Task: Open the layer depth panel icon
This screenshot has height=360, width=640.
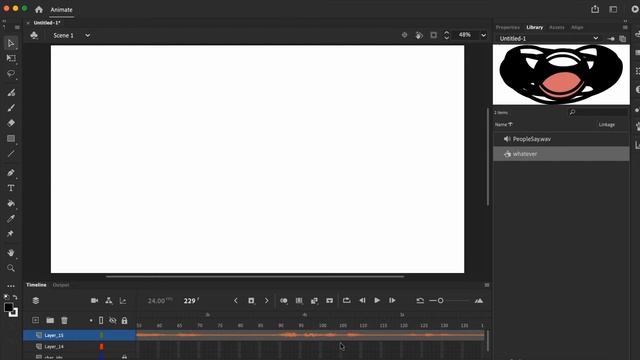Action: [x=123, y=301]
